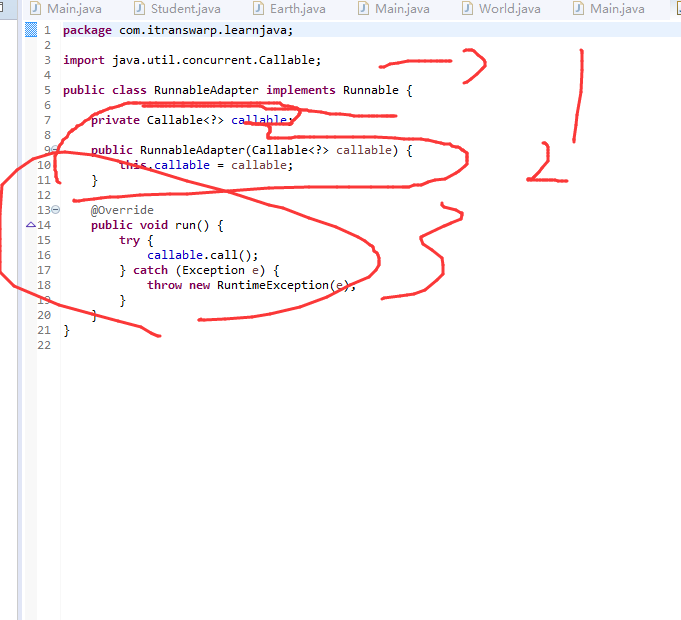
Task: Click the override indicator triangle beside line 14
Action: point(31,225)
